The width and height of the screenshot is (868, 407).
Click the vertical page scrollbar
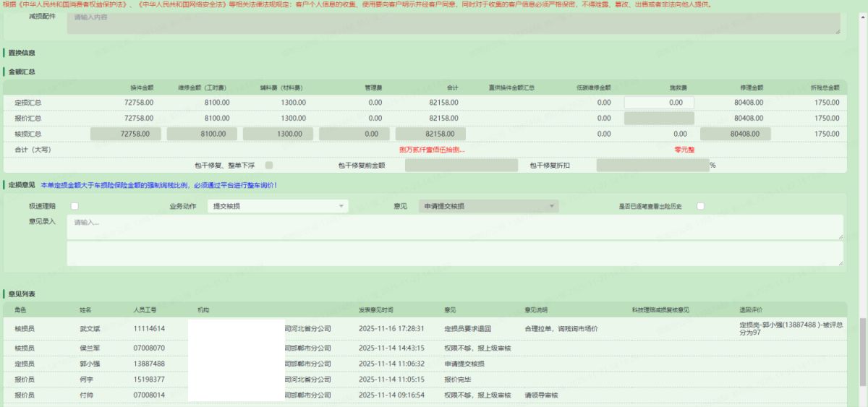pyautogui.click(x=862, y=340)
